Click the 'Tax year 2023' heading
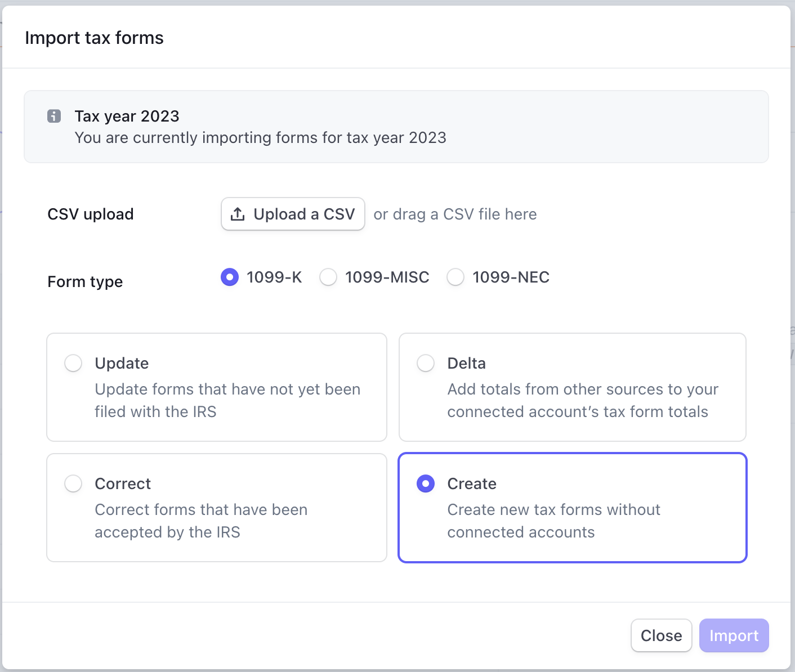 [127, 116]
